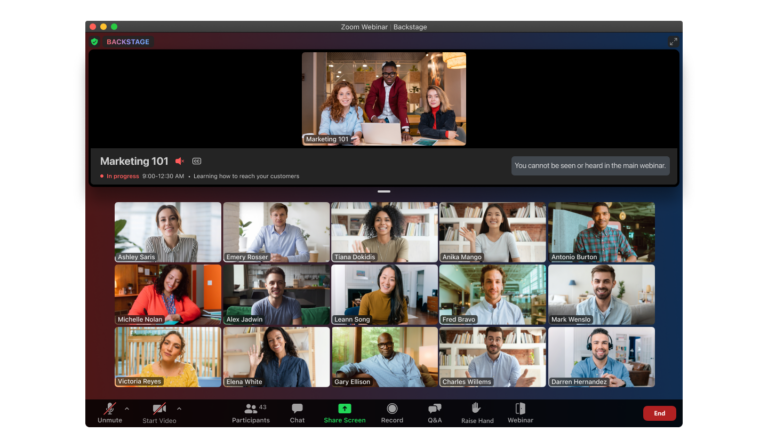Click the green Share Screen button
The image size is (768, 448).
(344, 413)
